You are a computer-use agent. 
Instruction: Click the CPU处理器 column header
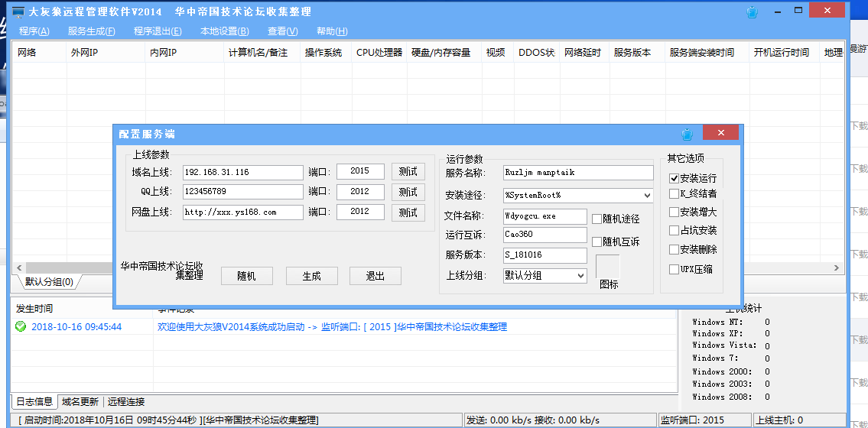coord(379,53)
